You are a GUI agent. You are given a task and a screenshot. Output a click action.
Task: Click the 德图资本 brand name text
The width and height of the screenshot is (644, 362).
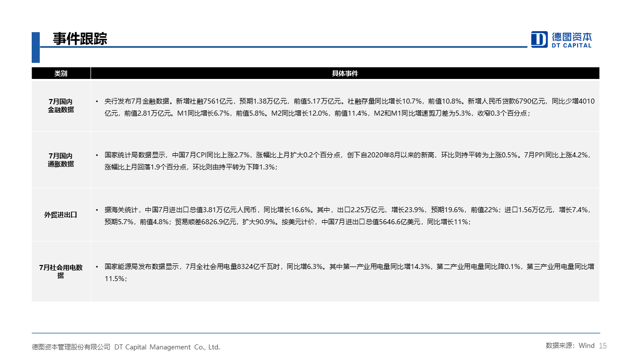[572, 37]
